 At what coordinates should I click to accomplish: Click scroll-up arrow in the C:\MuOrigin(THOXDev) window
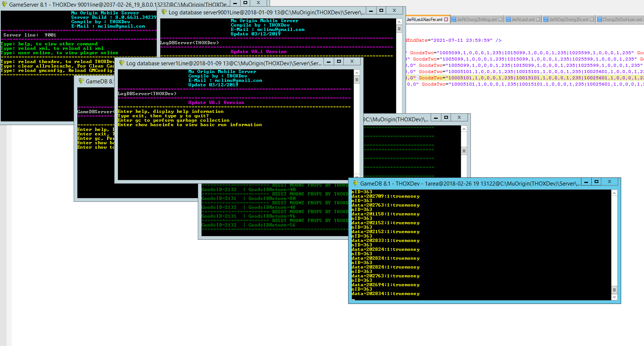coord(464,129)
